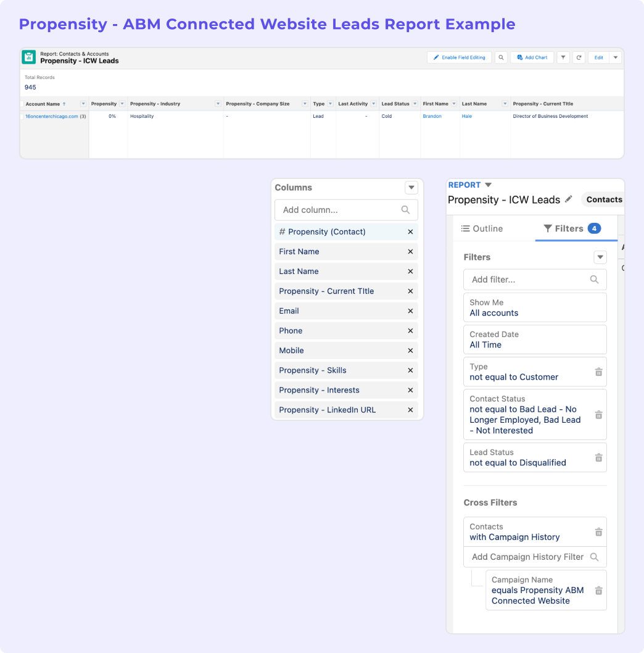Click the Add Chart button
The width and height of the screenshot is (644, 653).
click(x=532, y=57)
